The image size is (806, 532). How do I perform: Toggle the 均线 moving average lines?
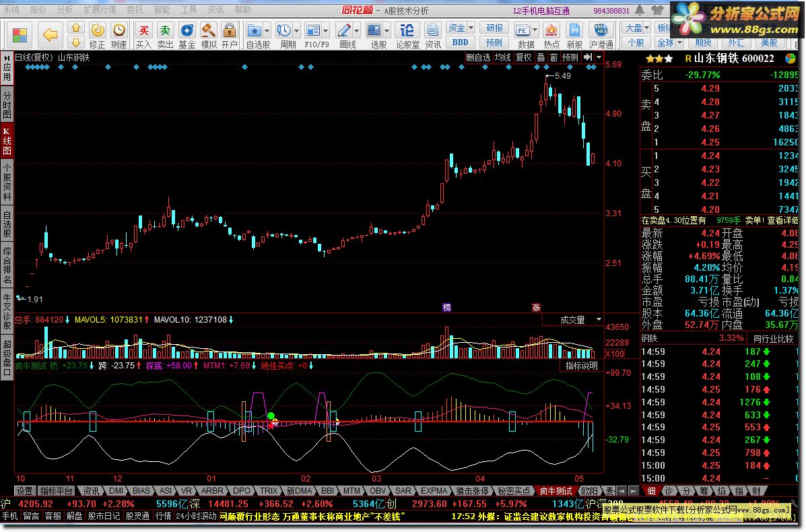click(503, 57)
